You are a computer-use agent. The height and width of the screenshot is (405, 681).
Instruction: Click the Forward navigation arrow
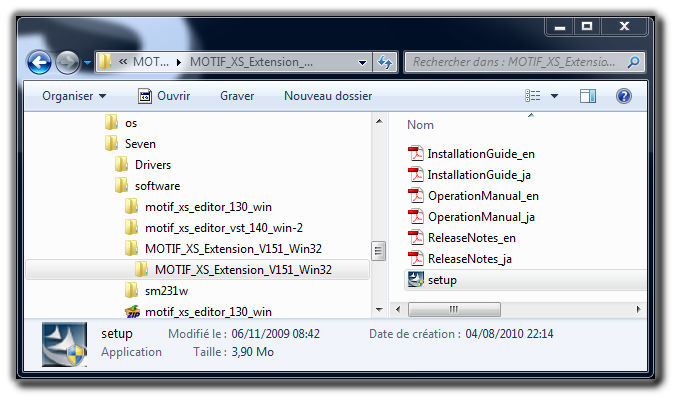67,62
